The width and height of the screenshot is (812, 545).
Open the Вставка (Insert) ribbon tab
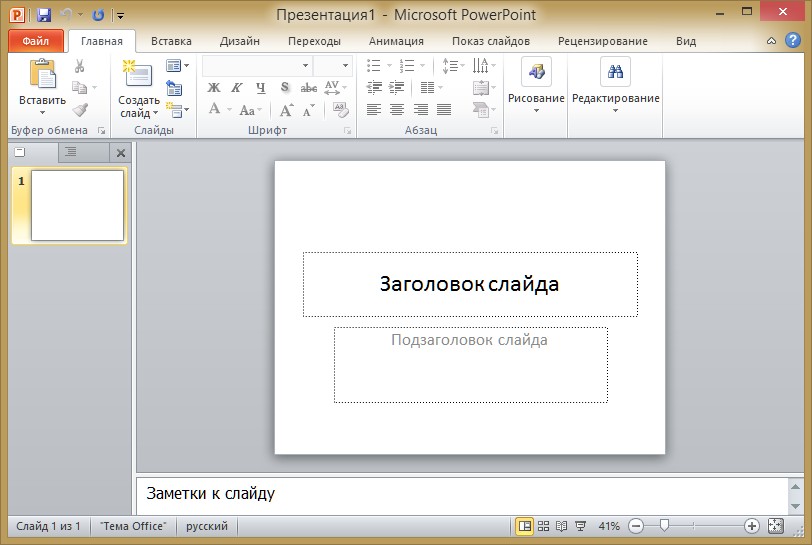pyautogui.click(x=171, y=41)
